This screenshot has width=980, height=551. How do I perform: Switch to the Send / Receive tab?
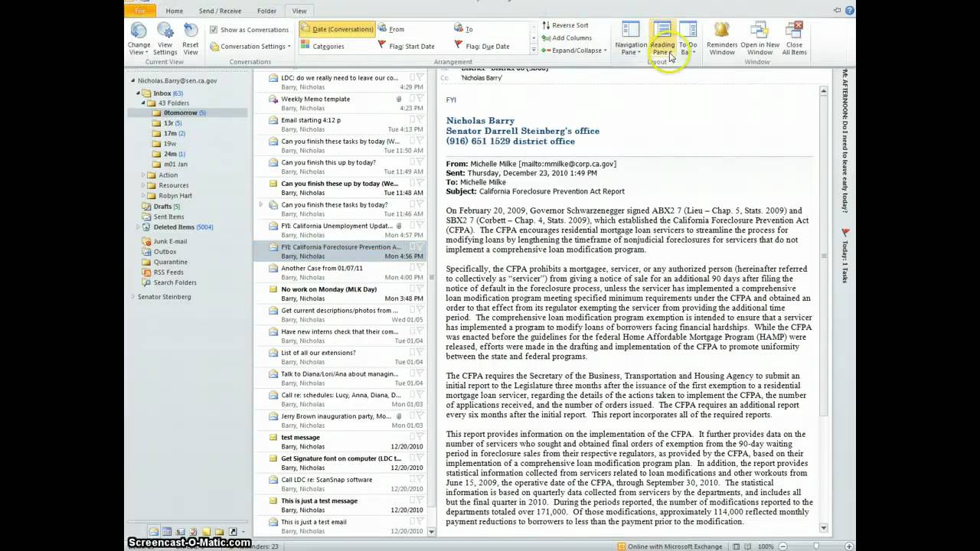point(220,11)
